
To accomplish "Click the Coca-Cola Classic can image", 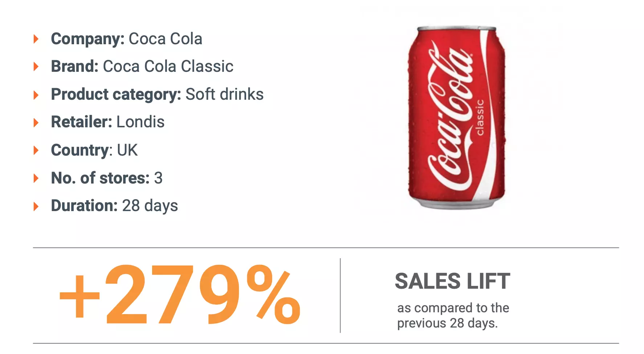I will tap(456, 118).
